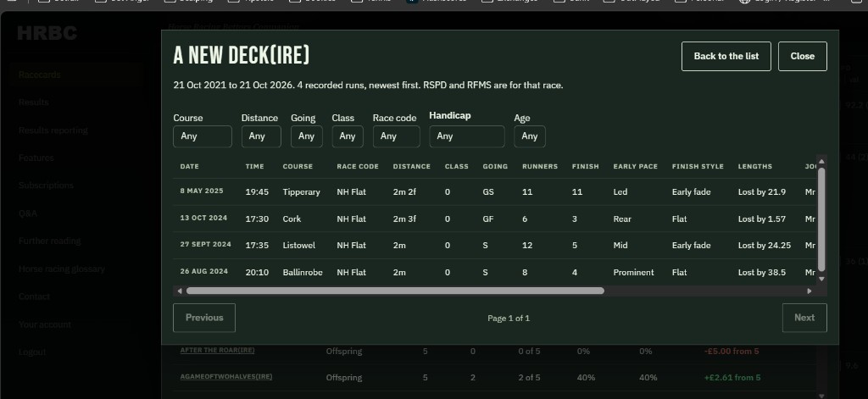Open the Distance filter dropdown

click(261, 136)
